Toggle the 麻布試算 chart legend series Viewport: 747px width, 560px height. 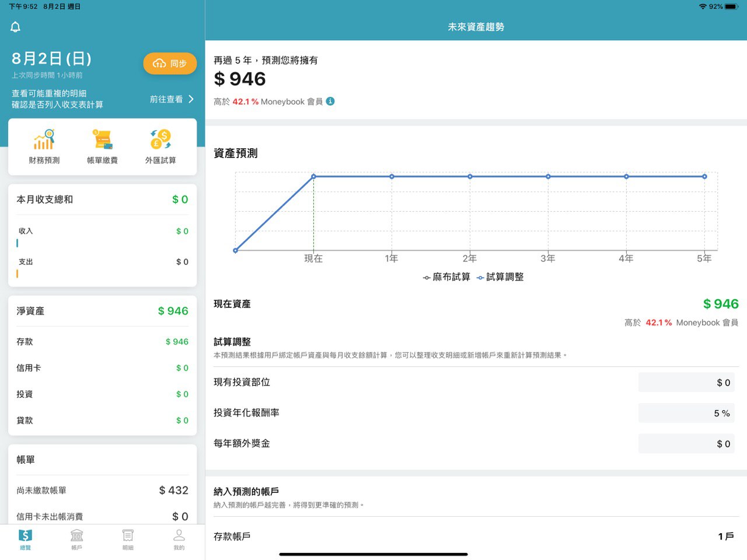pos(446,277)
